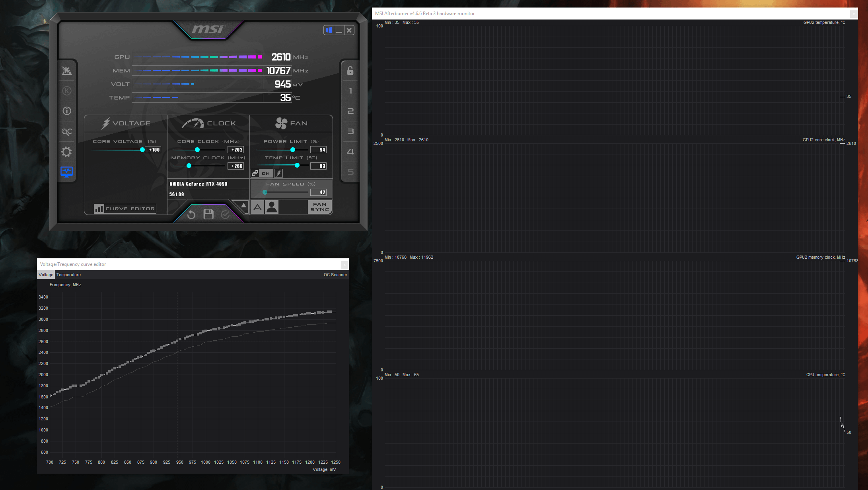Click the NVIDIA GeForce RTX 4090 label
Screen dimensions: 868x490
click(x=198, y=184)
